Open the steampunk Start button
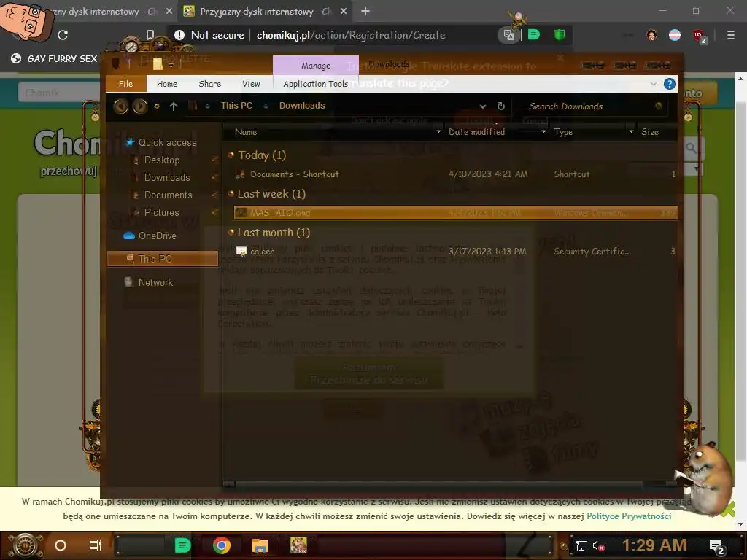 pyautogui.click(x=26, y=545)
